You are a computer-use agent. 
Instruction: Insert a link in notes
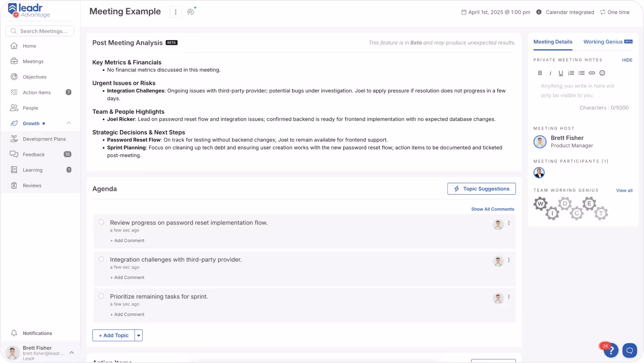(x=592, y=73)
